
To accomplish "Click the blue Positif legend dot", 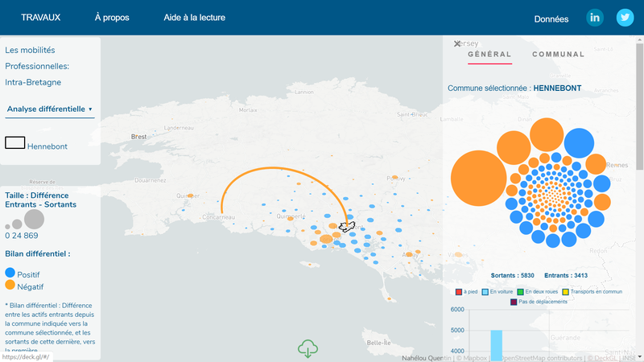I will click(x=10, y=274).
